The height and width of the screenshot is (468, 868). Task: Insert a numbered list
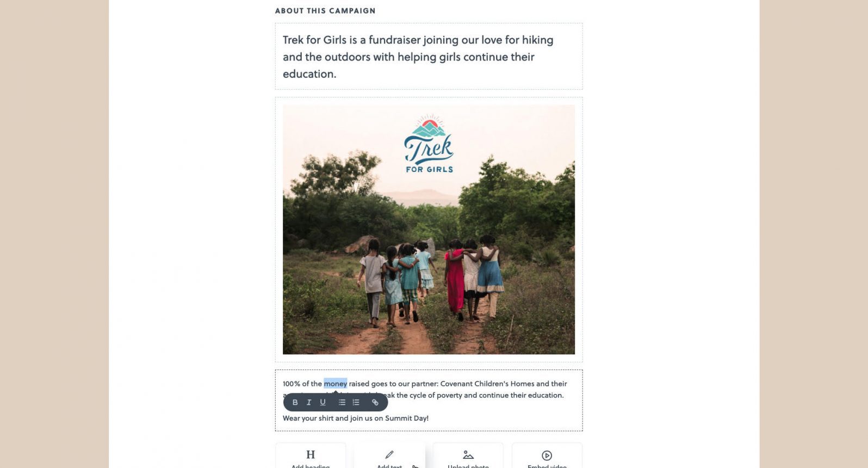(x=356, y=403)
